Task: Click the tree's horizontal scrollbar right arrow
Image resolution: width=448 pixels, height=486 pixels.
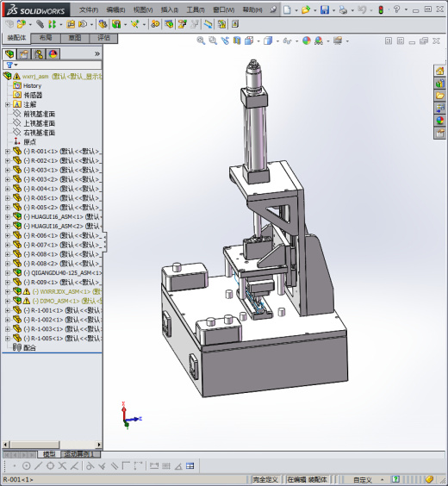Action: pyautogui.click(x=99, y=445)
